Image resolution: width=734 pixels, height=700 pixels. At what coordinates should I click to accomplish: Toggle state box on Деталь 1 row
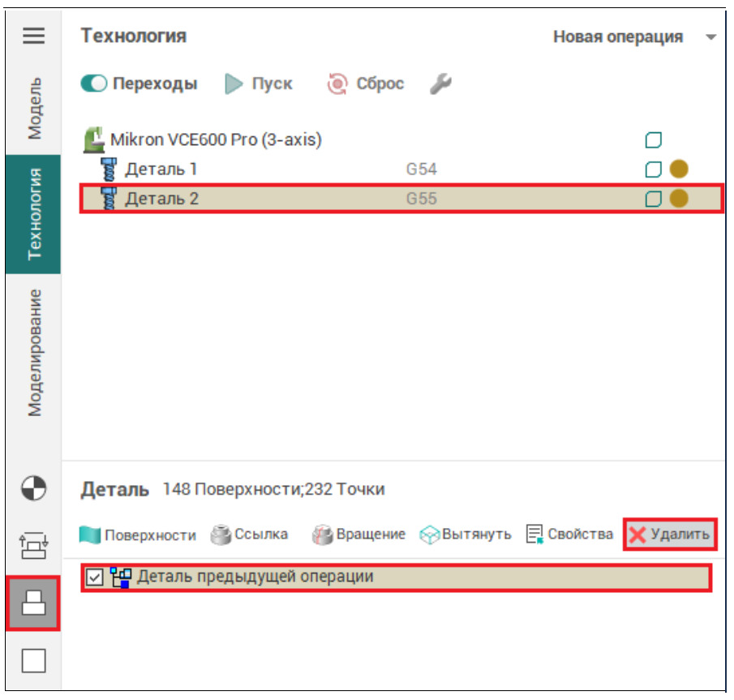coord(653,170)
